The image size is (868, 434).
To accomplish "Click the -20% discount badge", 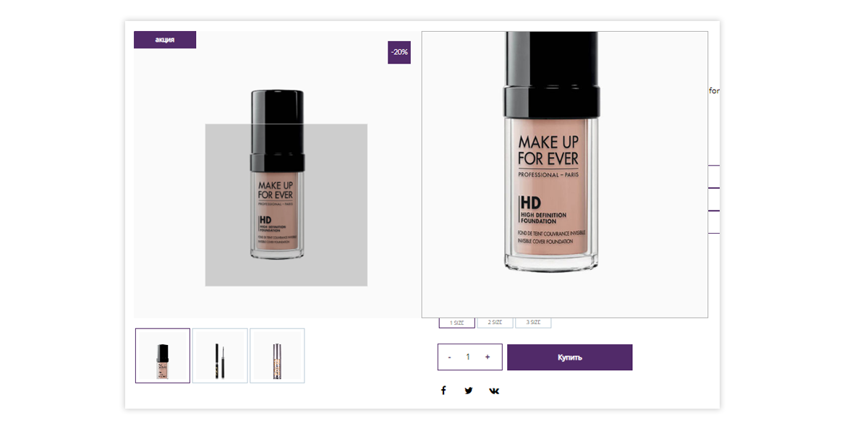I will click(x=399, y=52).
